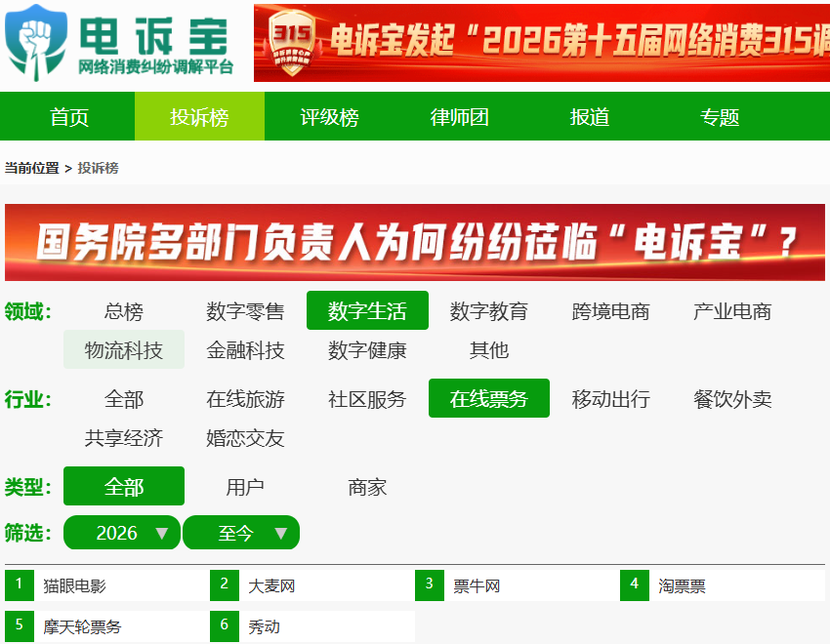830x644 pixels.
Task: Filter complaint type by 商家
Action: [x=367, y=487]
